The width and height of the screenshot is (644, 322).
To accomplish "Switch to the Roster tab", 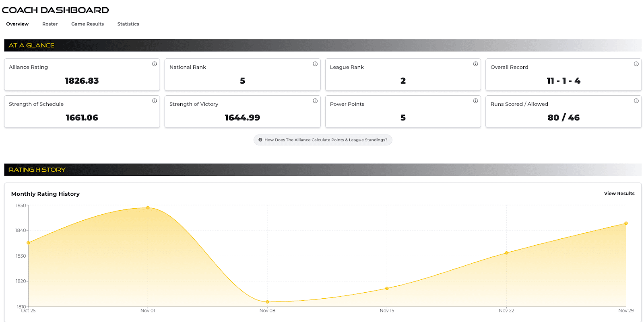I will (x=50, y=24).
